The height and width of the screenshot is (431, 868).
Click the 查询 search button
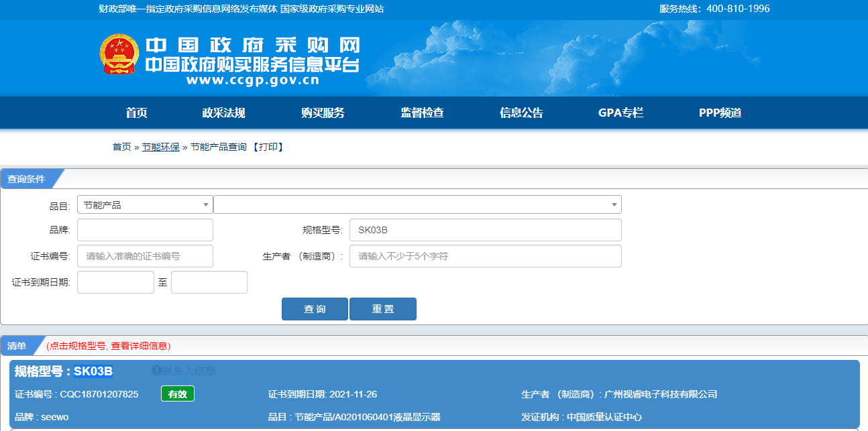pyautogui.click(x=315, y=309)
